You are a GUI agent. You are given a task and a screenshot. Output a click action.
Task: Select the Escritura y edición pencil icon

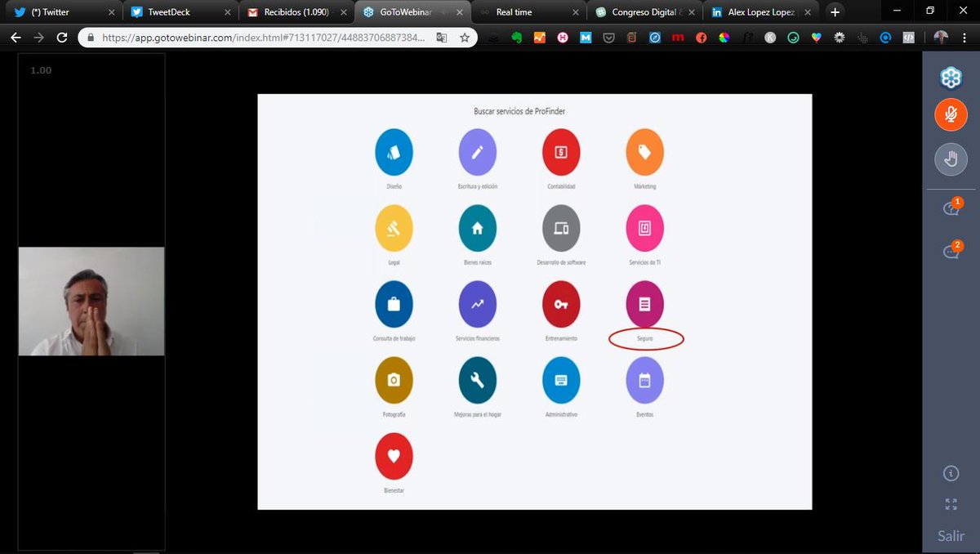(x=478, y=152)
